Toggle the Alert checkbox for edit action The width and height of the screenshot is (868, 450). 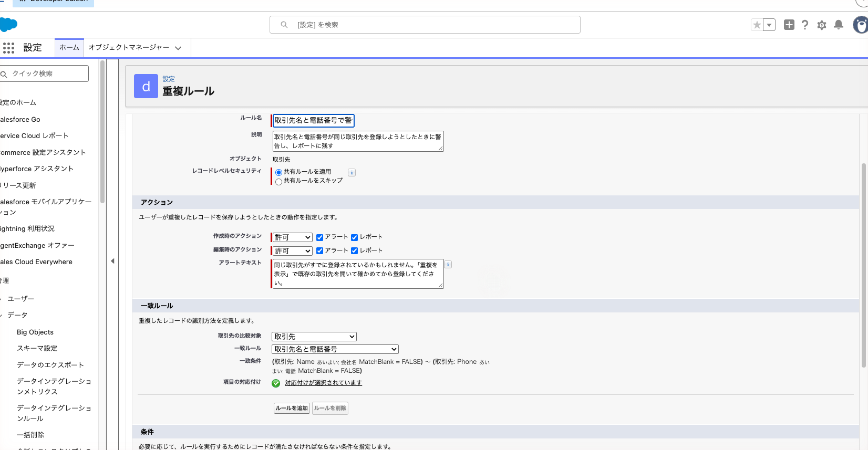coord(319,250)
